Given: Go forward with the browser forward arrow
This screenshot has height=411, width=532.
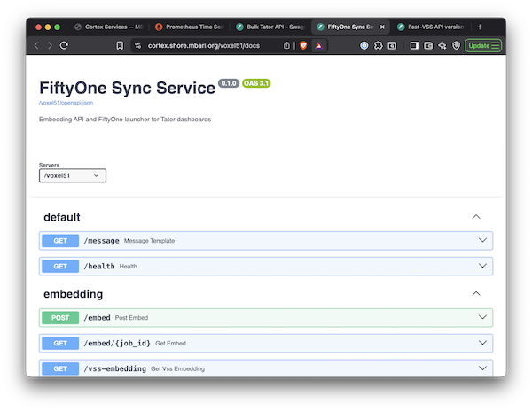Looking at the screenshot, I should point(50,45).
